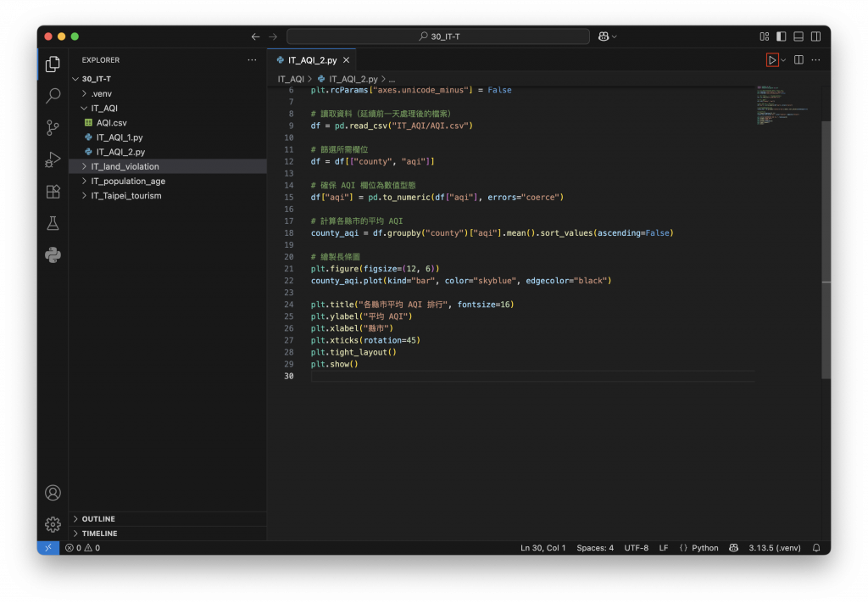This screenshot has width=868, height=604.
Task: Toggle the secondary sidebar layout button
Action: click(x=815, y=36)
